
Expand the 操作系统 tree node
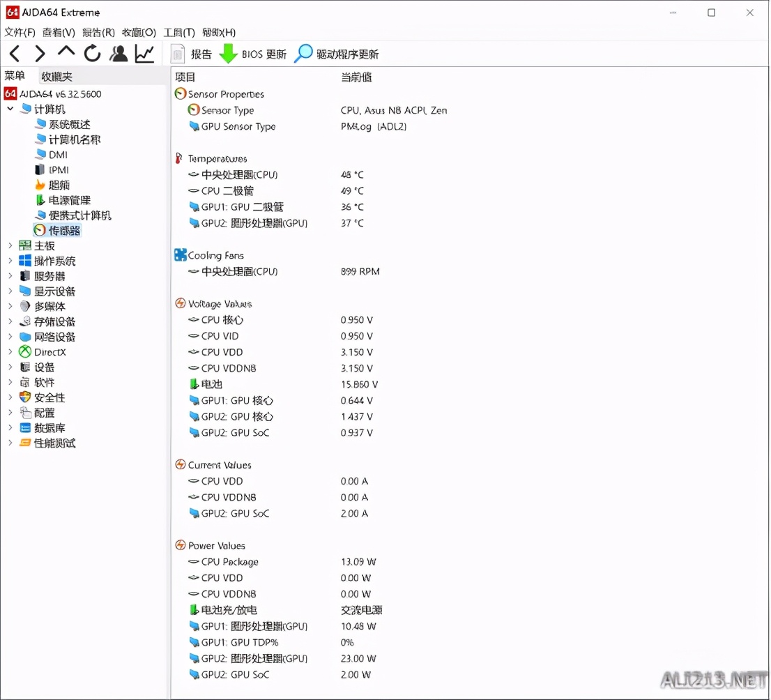pyautogui.click(x=10, y=260)
